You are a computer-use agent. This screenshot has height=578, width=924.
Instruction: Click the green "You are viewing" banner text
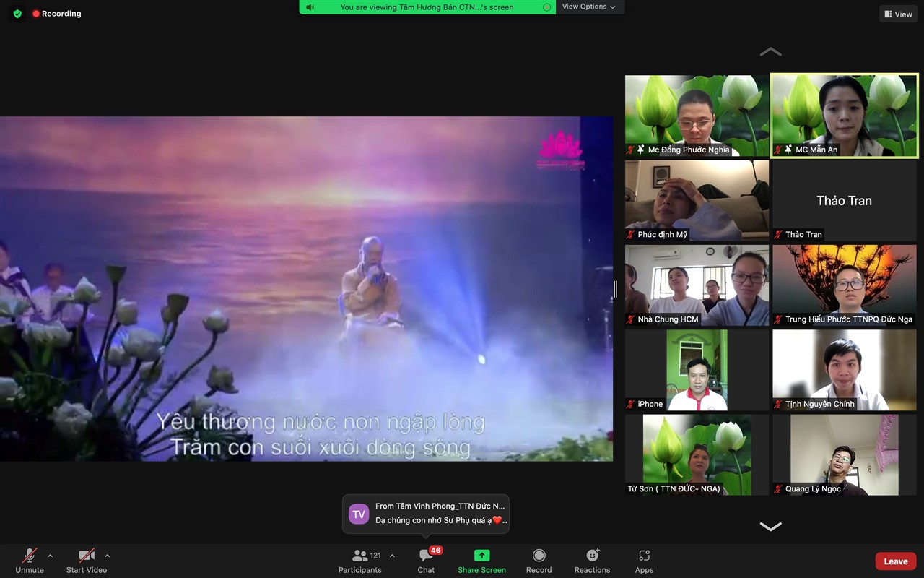tap(427, 7)
